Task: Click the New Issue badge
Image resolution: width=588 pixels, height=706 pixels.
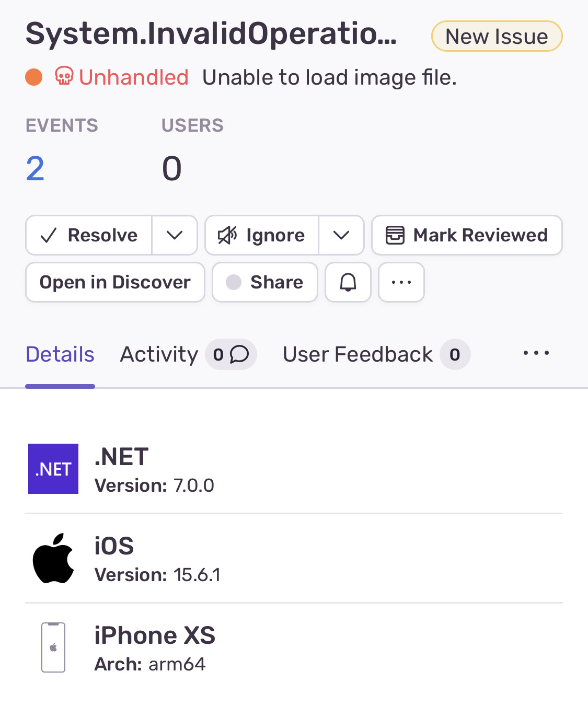Action: point(497,37)
